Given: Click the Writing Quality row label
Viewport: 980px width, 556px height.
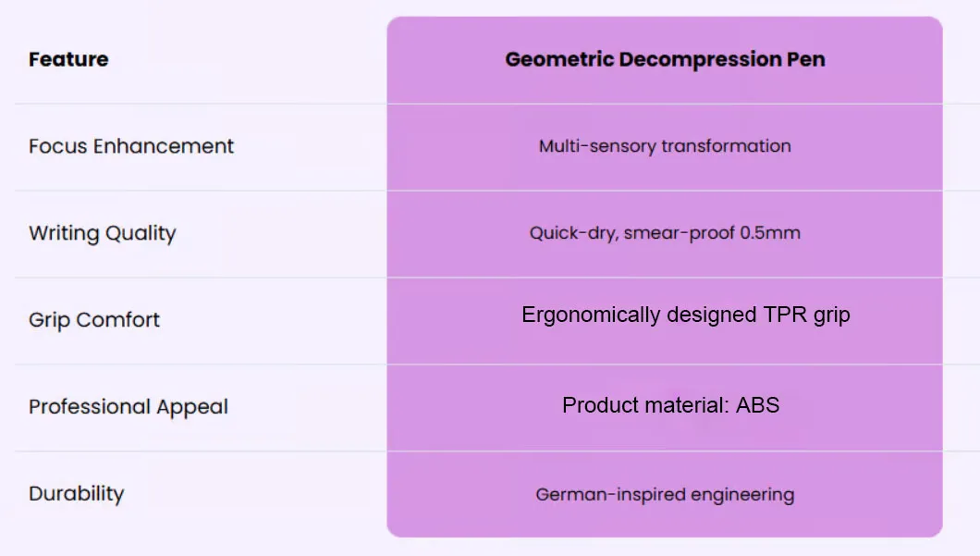Looking at the screenshot, I should point(103,233).
